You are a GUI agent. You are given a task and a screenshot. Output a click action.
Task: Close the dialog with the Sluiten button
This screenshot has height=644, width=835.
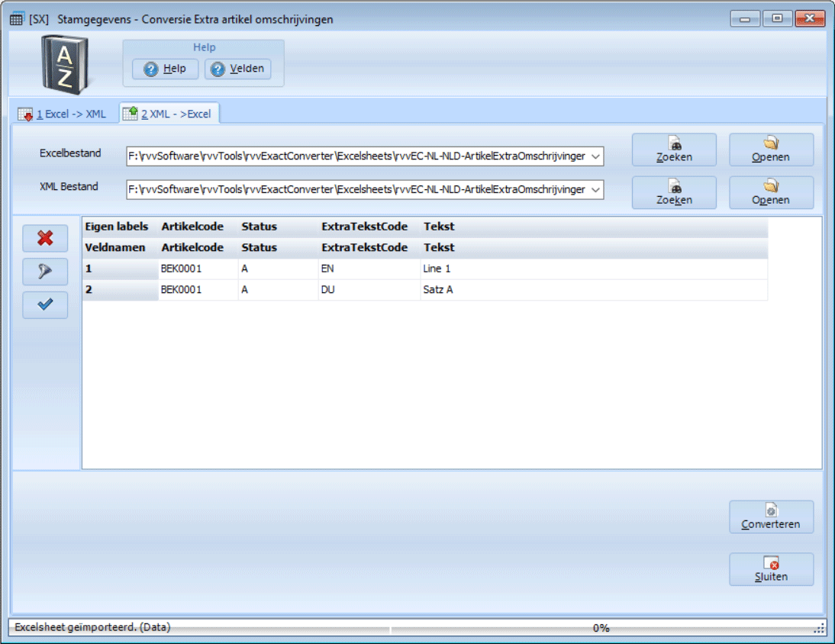pyautogui.click(x=771, y=569)
